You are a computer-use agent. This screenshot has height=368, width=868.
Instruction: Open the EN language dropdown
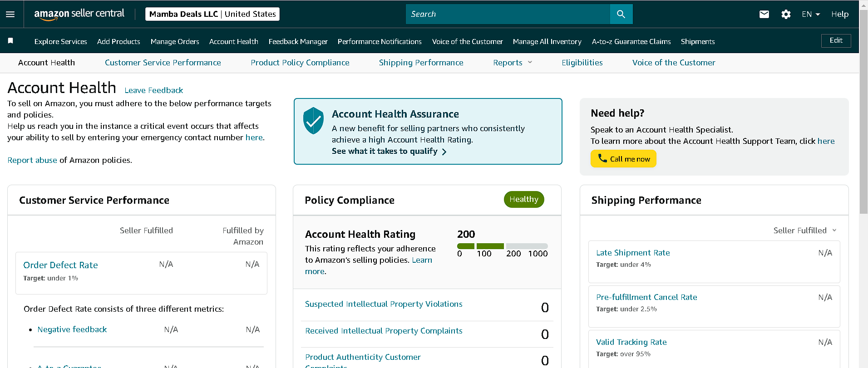pyautogui.click(x=811, y=14)
